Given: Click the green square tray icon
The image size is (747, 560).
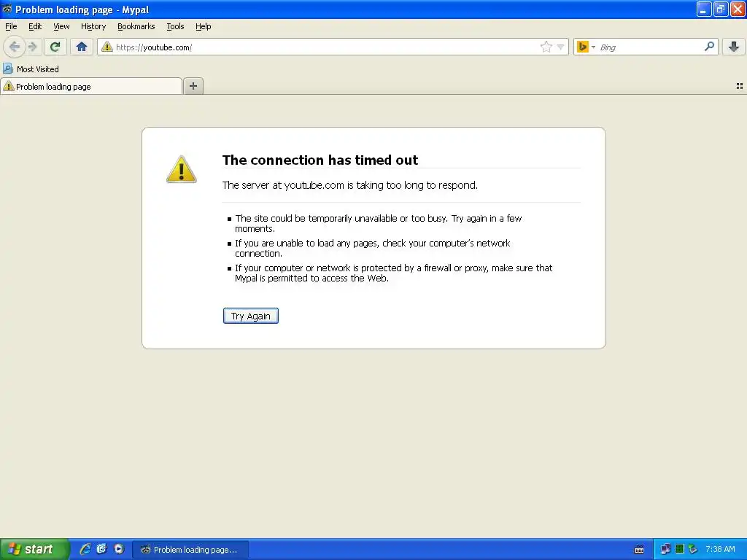Looking at the screenshot, I should [x=680, y=549].
